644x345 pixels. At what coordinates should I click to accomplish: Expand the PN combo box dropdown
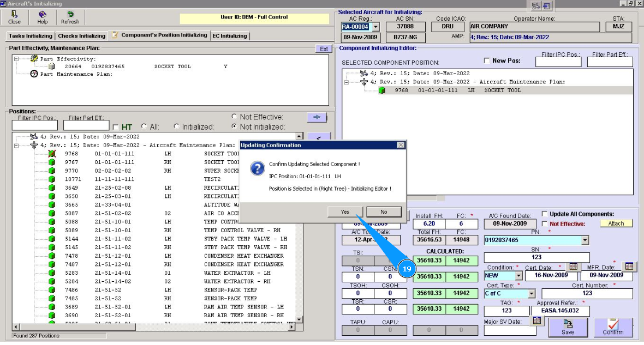pyautogui.click(x=585, y=240)
